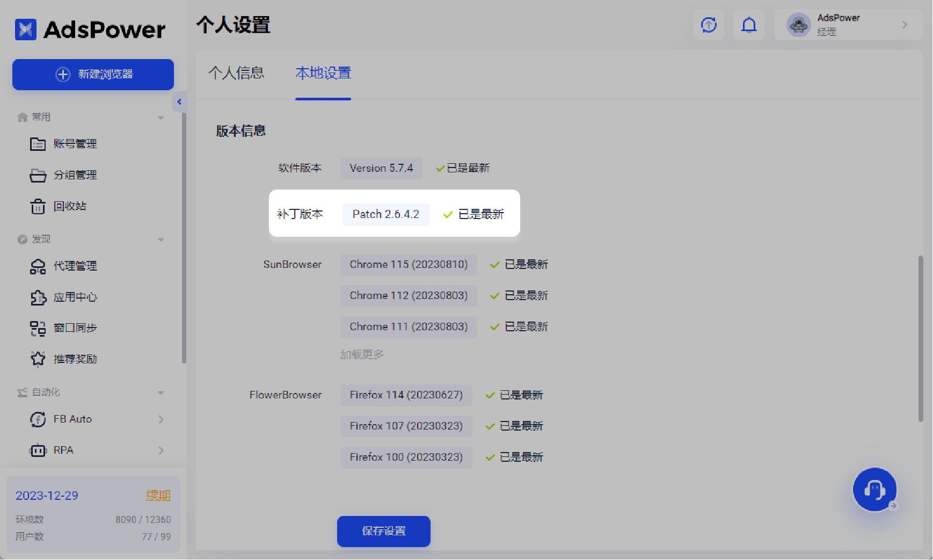
Task: Collapse the 常用 sidebar section
Action: pos(161,117)
